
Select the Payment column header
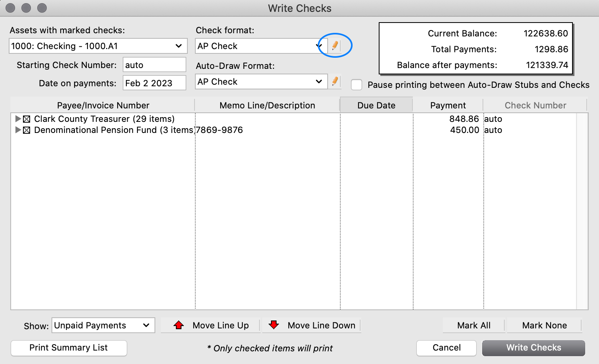[448, 105]
